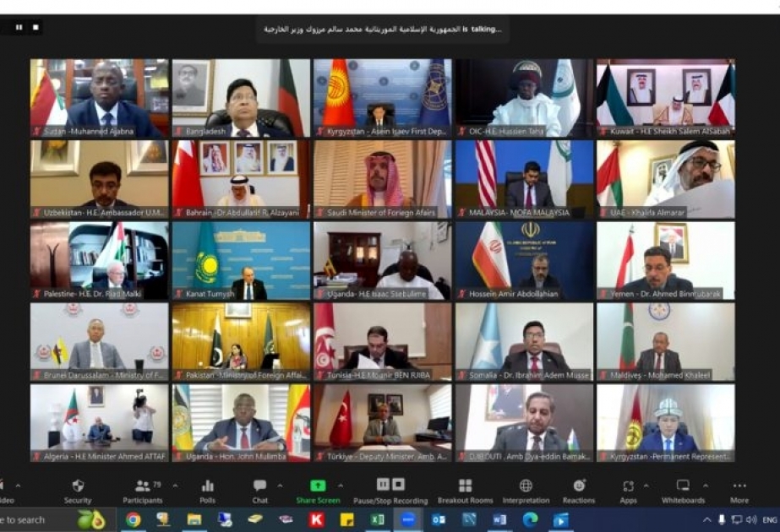Select the Somalia - Dr. Ibrahim Adem Musse tile
The width and height of the screenshot is (780, 532).
(x=524, y=341)
